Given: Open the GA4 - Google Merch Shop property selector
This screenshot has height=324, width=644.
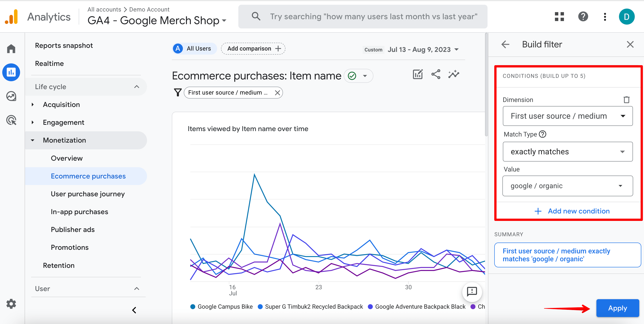Looking at the screenshot, I should 157,21.
